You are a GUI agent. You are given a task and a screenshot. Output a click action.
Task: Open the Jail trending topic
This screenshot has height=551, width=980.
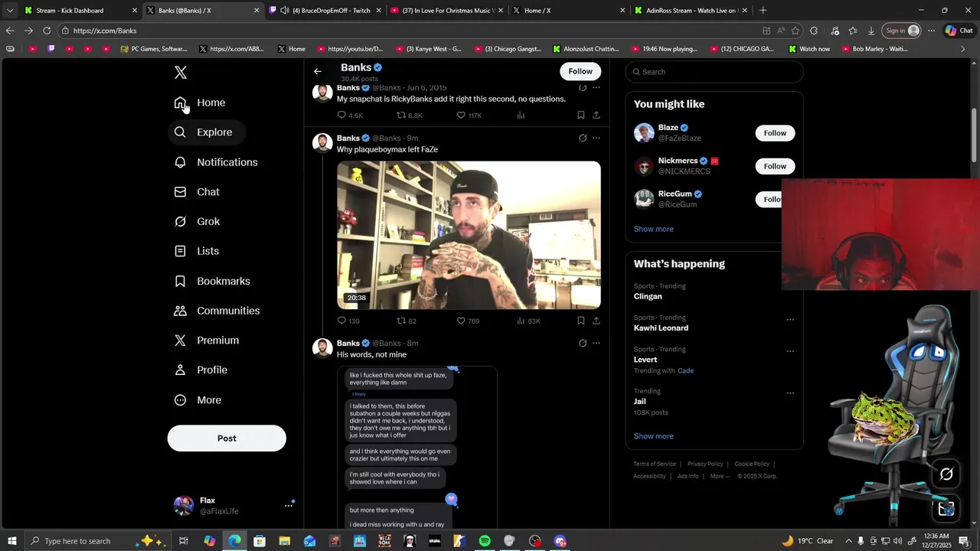pyautogui.click(x=640, y=401)
